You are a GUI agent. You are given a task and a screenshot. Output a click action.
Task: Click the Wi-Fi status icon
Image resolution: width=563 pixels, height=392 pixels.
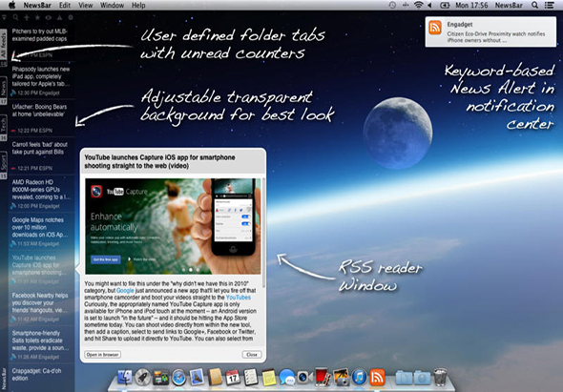click(418, 5)
